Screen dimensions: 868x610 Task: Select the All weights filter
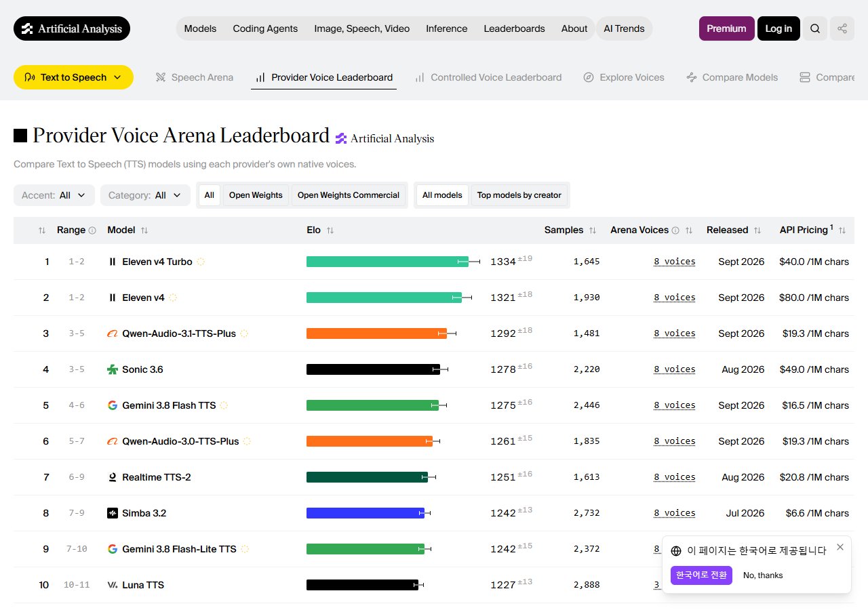pyautogui.click(x=210, y=195)
